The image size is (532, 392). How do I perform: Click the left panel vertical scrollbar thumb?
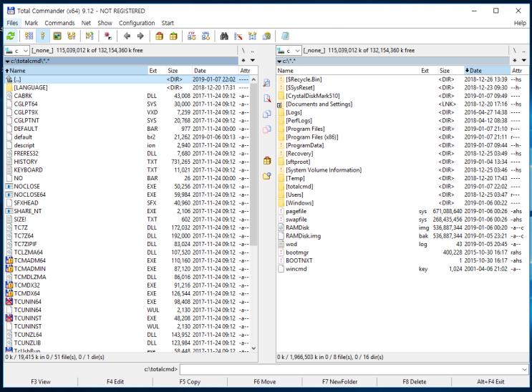253,165
